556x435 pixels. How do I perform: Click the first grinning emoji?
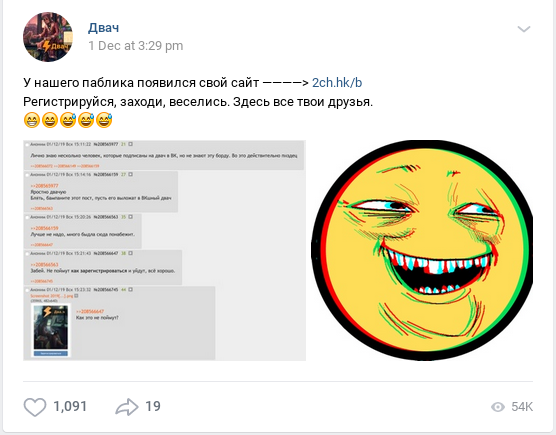pyautogui.click(x=32, y=120)
